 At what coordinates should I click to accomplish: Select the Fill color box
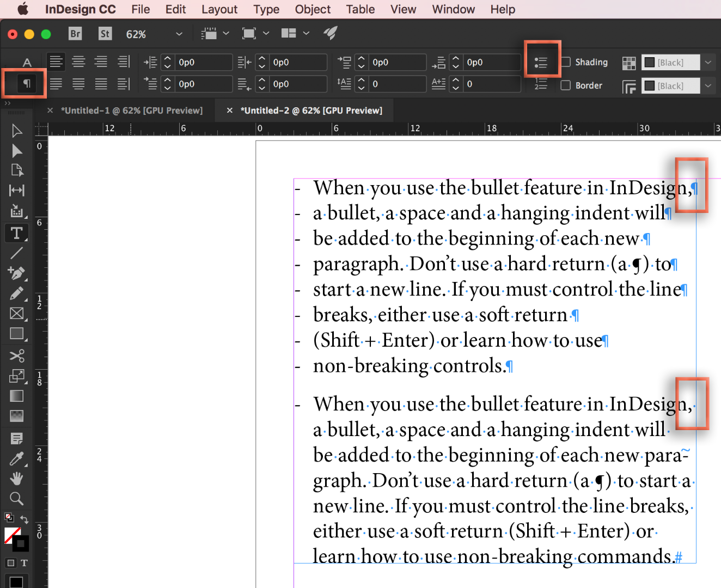[x=12, y=535]
